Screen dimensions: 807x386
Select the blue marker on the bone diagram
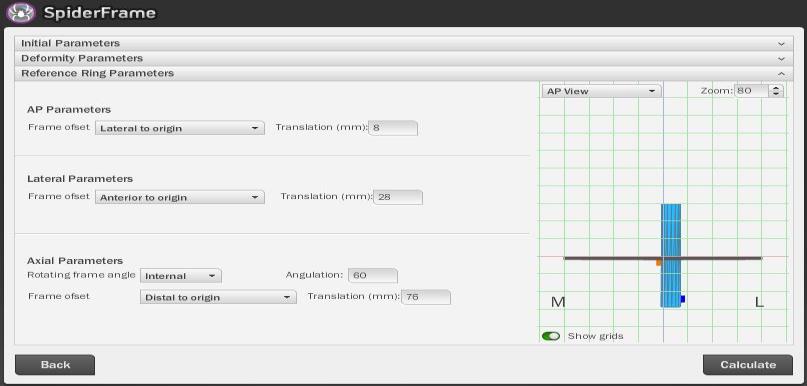(x=683, y=299)
